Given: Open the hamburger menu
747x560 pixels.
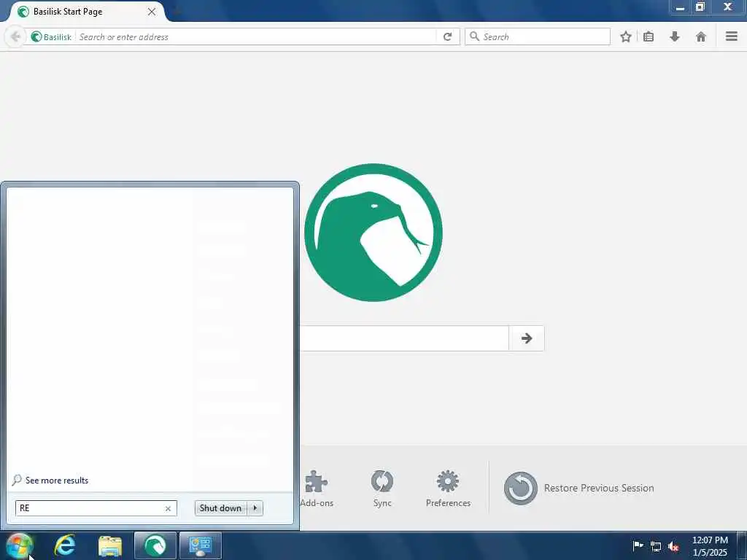Looking at the screenshot, I should tap(731, 36).
